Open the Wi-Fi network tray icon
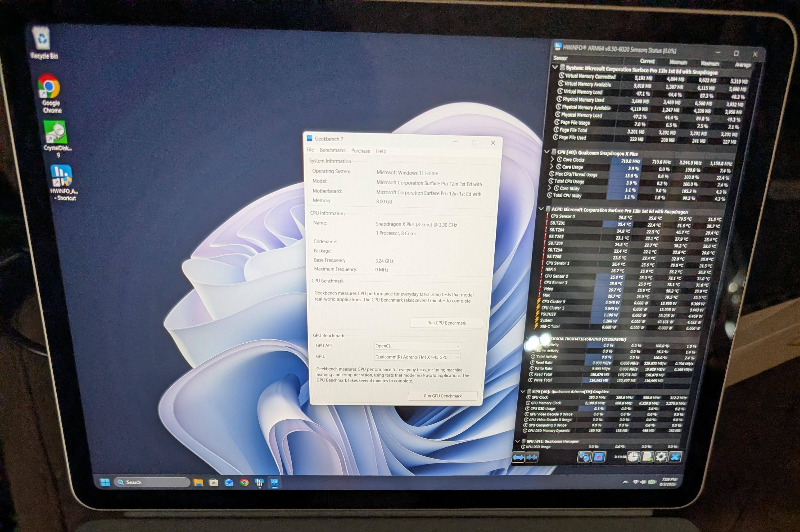 coord(635,482)
